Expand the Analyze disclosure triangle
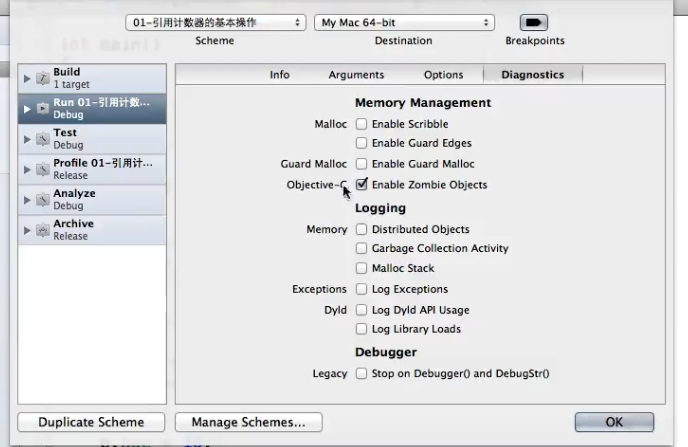The height and width of the screenshot is (447, 688). click(x=27, y=200)
